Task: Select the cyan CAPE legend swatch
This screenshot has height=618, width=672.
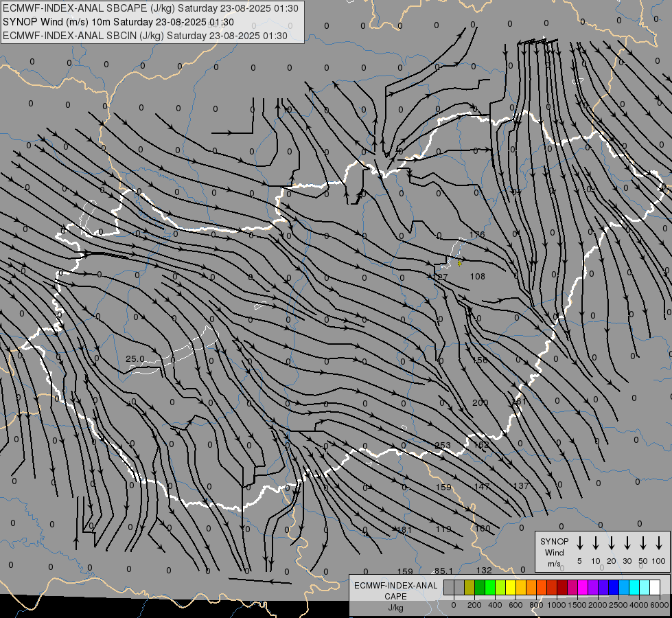Action: pos(634,588)
